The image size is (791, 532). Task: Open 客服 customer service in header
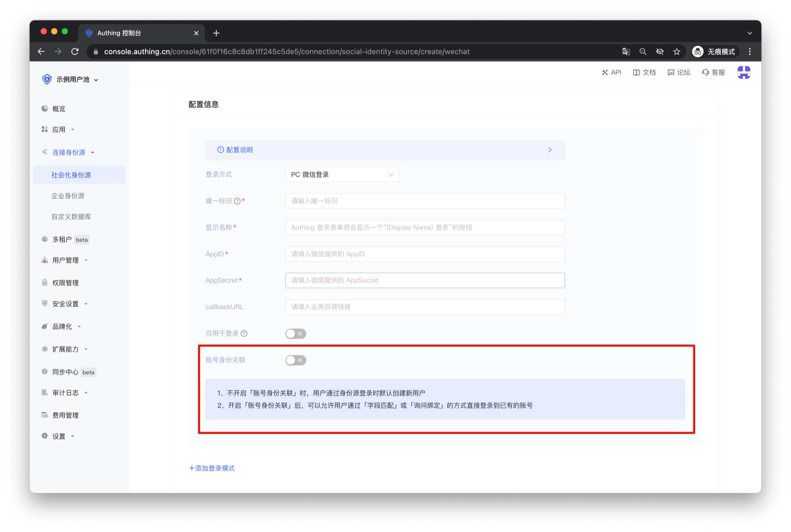(713, 72)
